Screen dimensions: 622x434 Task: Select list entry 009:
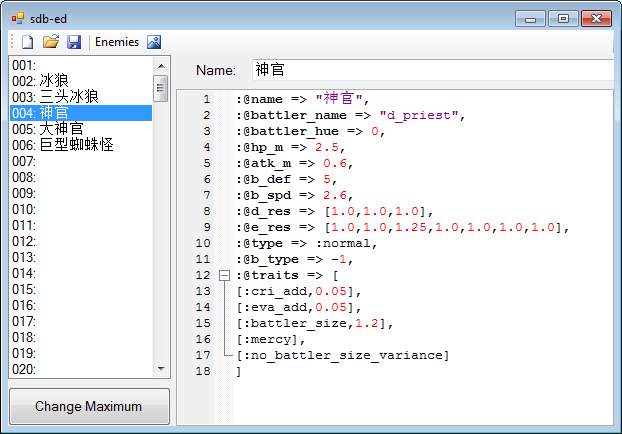click(81, 193)
